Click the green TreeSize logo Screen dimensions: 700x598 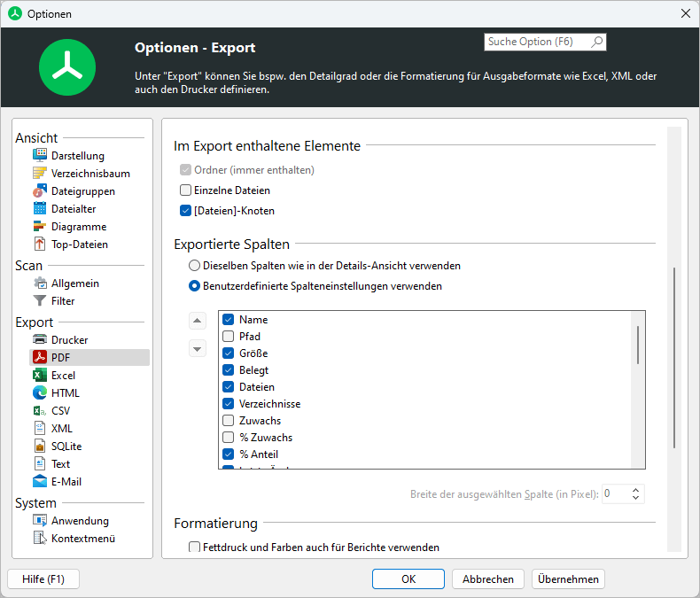[x=67, y=67]
